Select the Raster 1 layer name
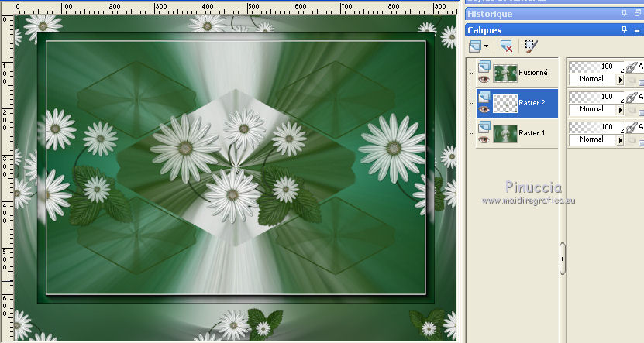Screen dimensions: 644x343 point(532,133)
